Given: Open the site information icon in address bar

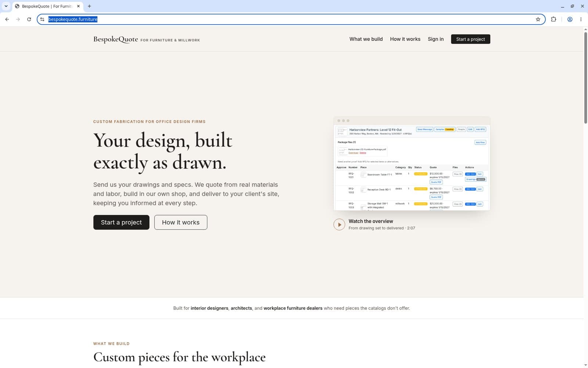Looking at the screenshot, I should point(42,19).
